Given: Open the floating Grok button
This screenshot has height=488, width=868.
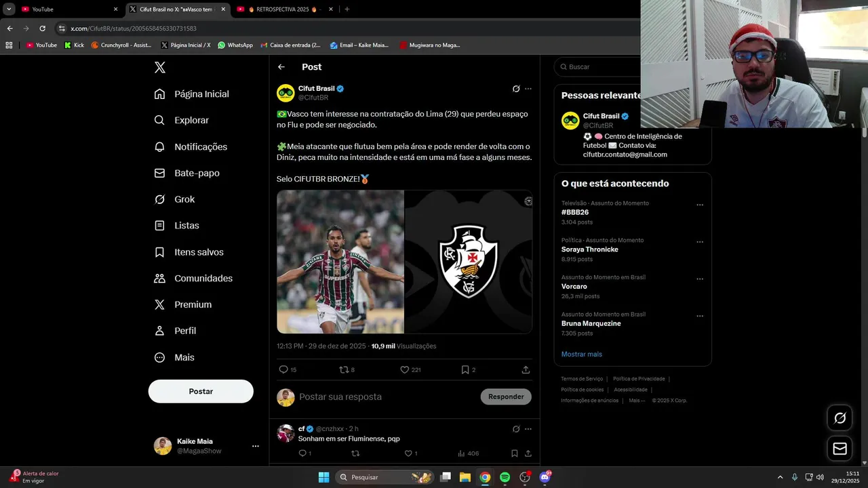Looking at the screenshot, I should (x=840, y=418).
